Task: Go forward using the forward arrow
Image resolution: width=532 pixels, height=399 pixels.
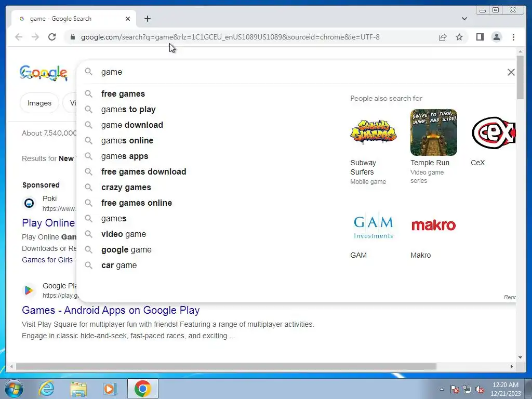Action: 35,37
